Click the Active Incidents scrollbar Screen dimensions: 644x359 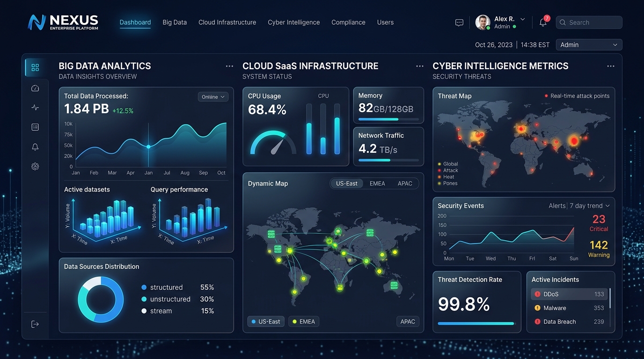pos(610,298)
